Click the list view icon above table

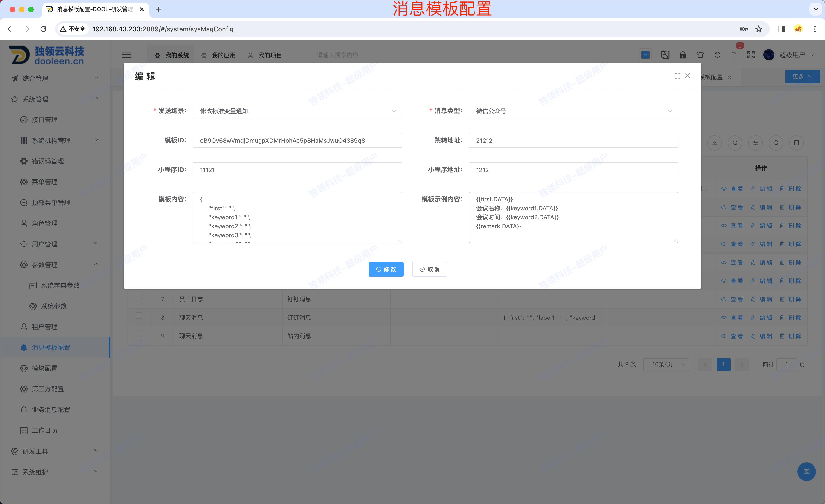pos(796,143)
